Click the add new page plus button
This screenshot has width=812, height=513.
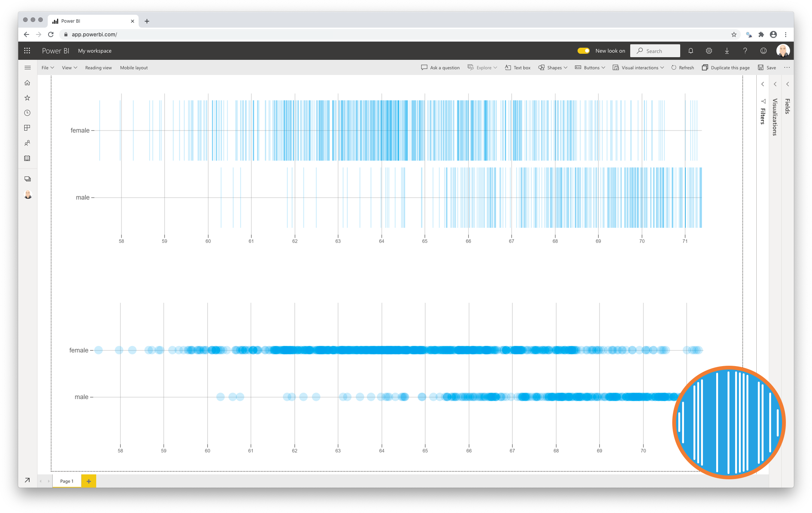pyautogui.click(x=89, y=481)
